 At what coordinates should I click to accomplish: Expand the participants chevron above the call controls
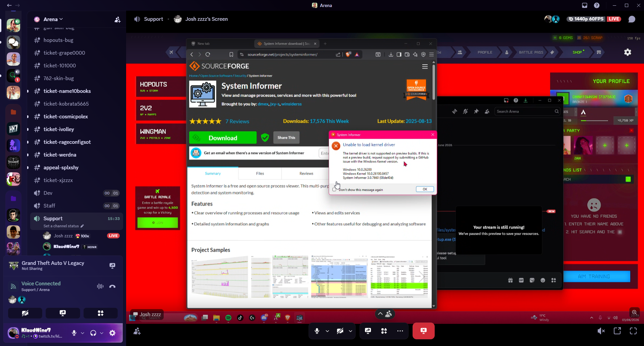click(380, 314)
